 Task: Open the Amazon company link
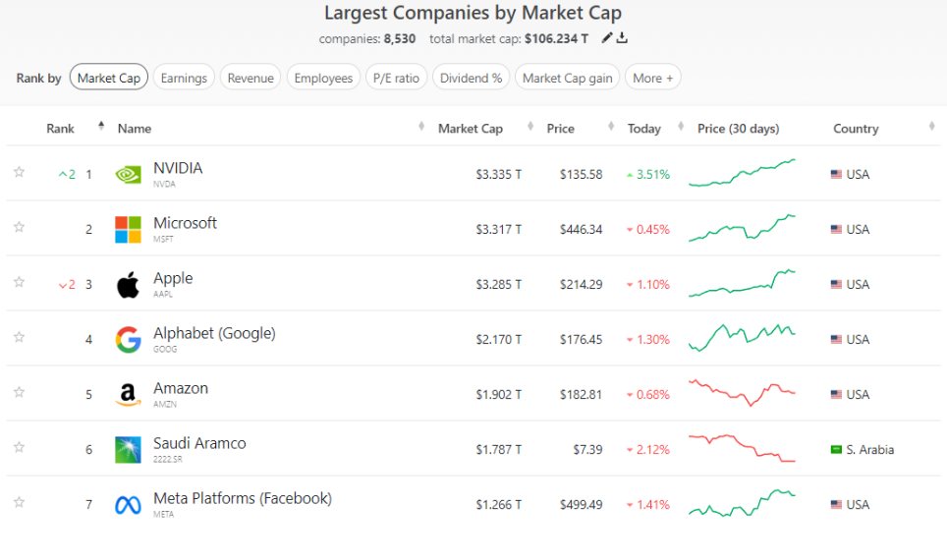[181, 389]
